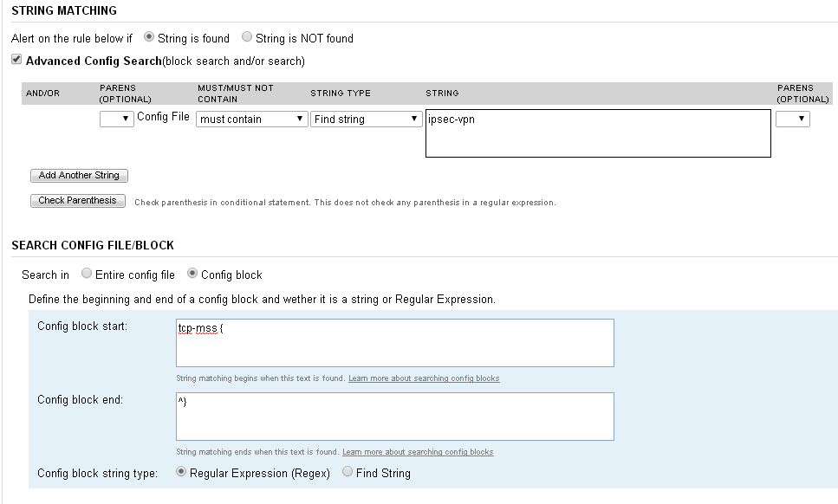This screenshot has height=504, width=838.
Task: Select Find String as block string type
Action: point(348,473)
